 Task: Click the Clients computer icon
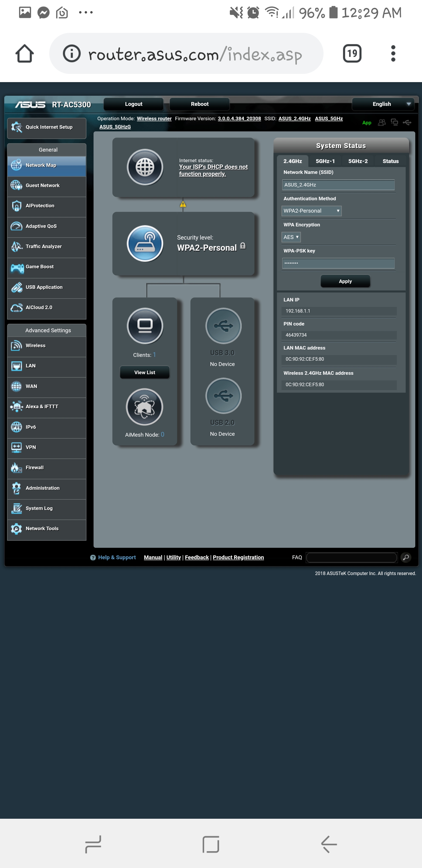145,326
